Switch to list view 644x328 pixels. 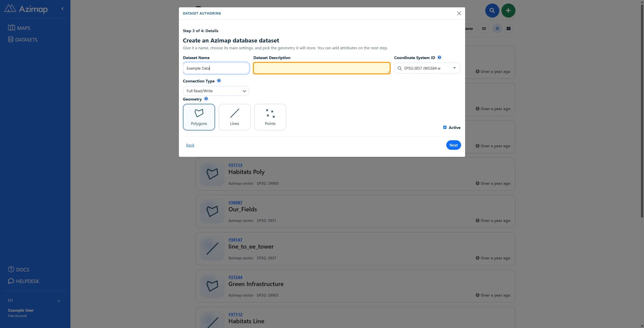[497, 28]
